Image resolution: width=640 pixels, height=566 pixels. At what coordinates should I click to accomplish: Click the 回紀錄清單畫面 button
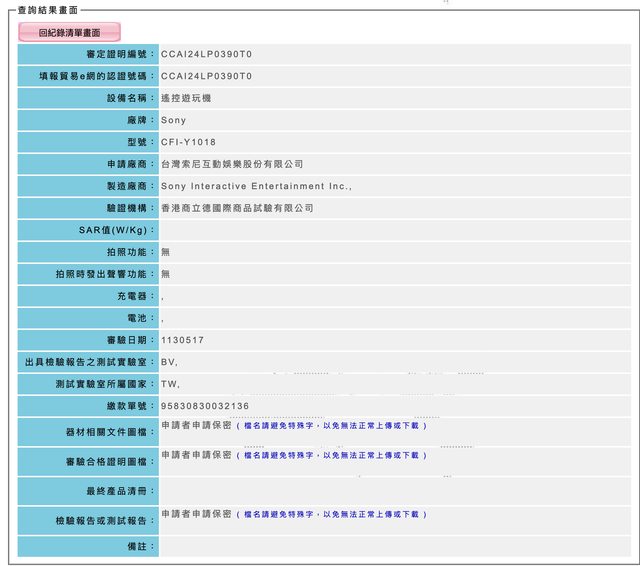click(x=69, y=33)
